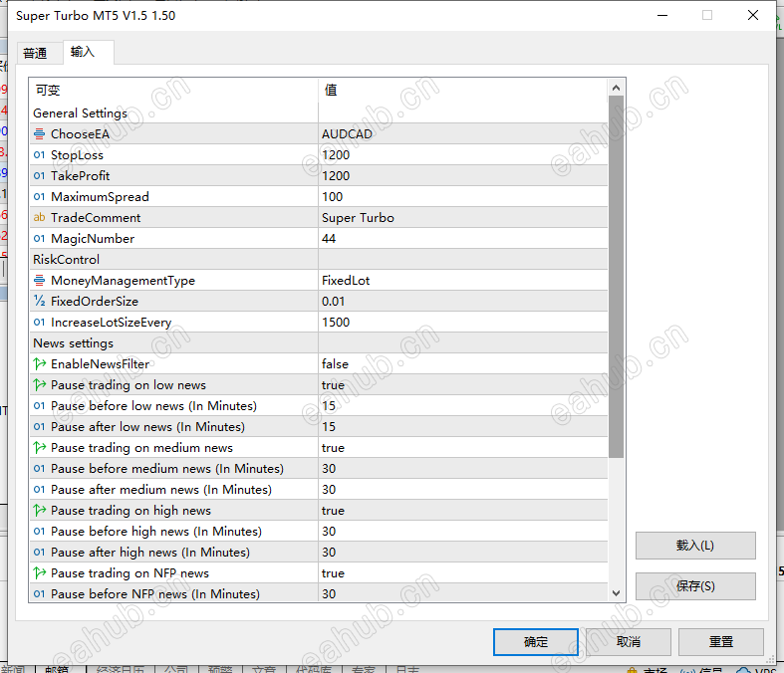Click the 确定 button

[536, 642]
